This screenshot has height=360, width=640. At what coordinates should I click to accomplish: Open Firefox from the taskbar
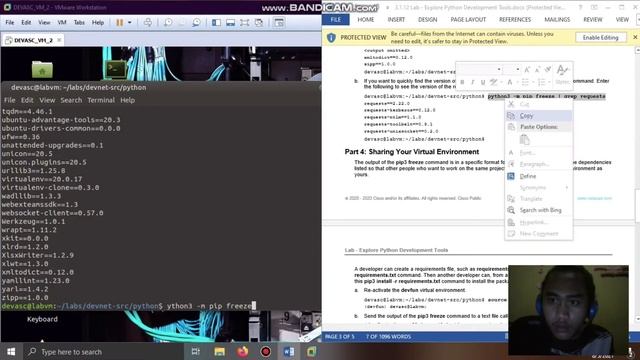coord(242,352)
